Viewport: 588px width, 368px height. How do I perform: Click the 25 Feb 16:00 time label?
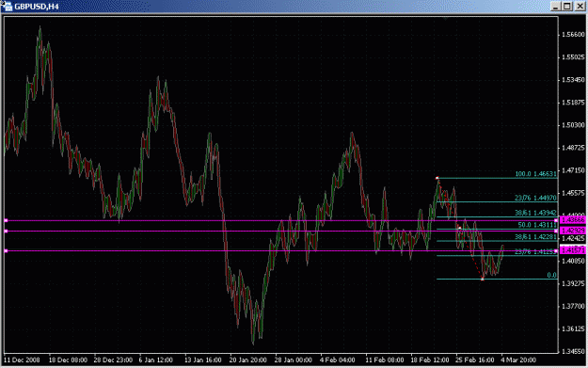(x=475, y=360)
